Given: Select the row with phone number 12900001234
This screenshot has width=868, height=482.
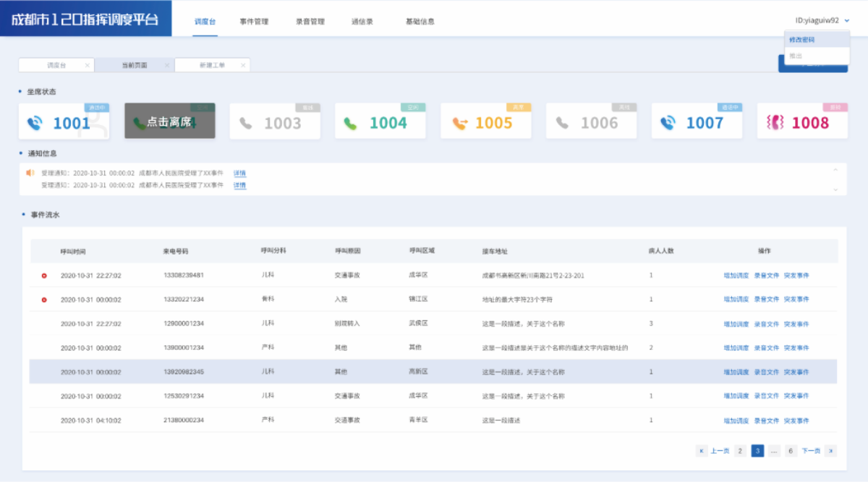Looking at the screenshot, I should point(183,324).
